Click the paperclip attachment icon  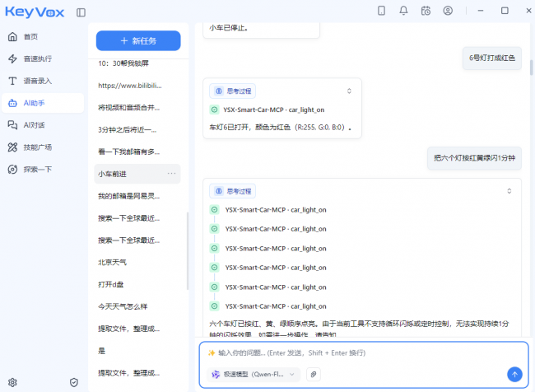[x=313, y=374]
